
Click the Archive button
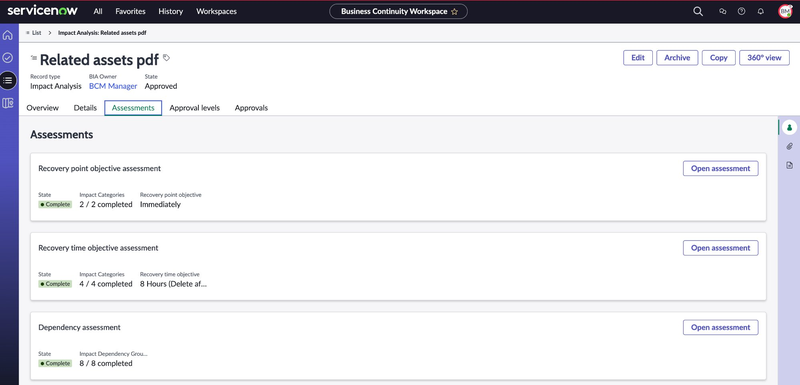677,58
